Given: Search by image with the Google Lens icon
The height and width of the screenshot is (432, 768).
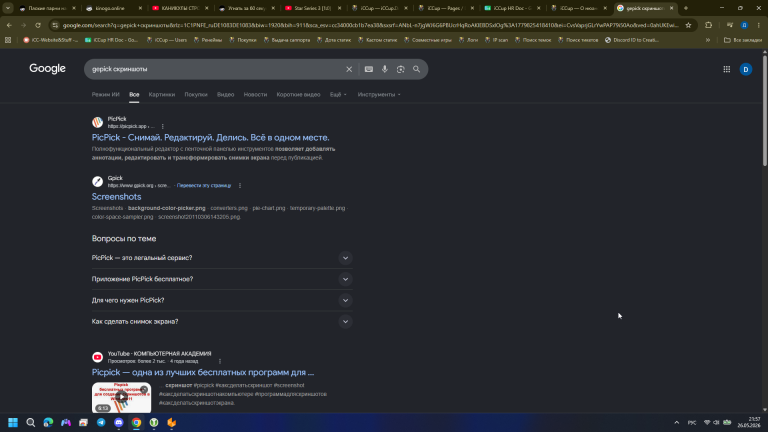Looking at the screenshot, I should pos(401,70).
